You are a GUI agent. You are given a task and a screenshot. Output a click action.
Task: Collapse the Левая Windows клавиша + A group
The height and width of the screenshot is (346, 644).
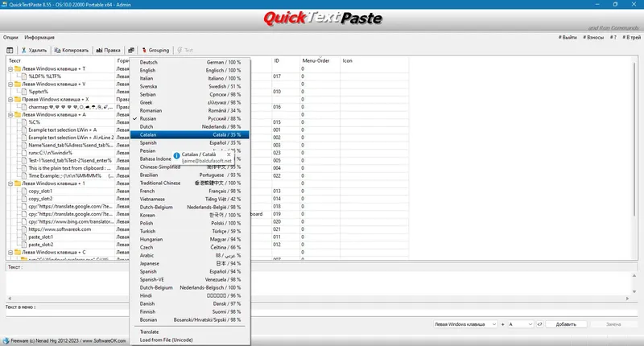pos(10,115)
